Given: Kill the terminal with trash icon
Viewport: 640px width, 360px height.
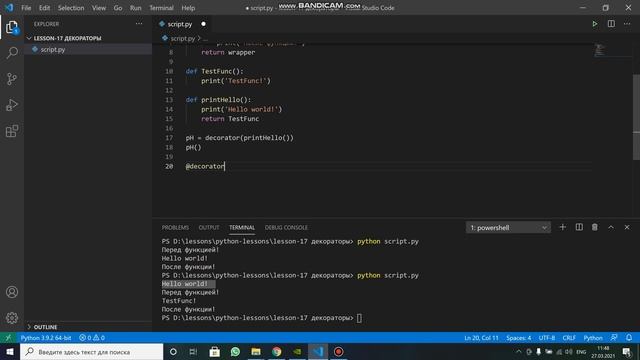Looking at the screenshot, I should pos(595,227).
